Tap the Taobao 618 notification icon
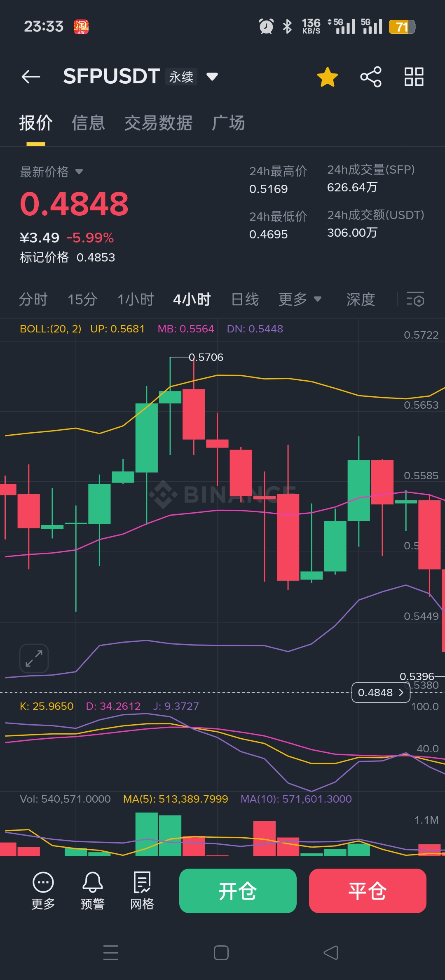Viewport: 445px width, 980px height. [81, 27]
